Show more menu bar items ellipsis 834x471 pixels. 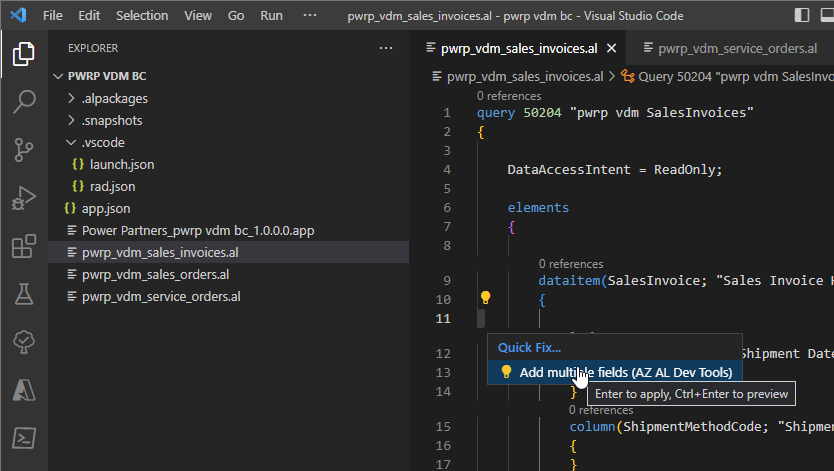310,15
